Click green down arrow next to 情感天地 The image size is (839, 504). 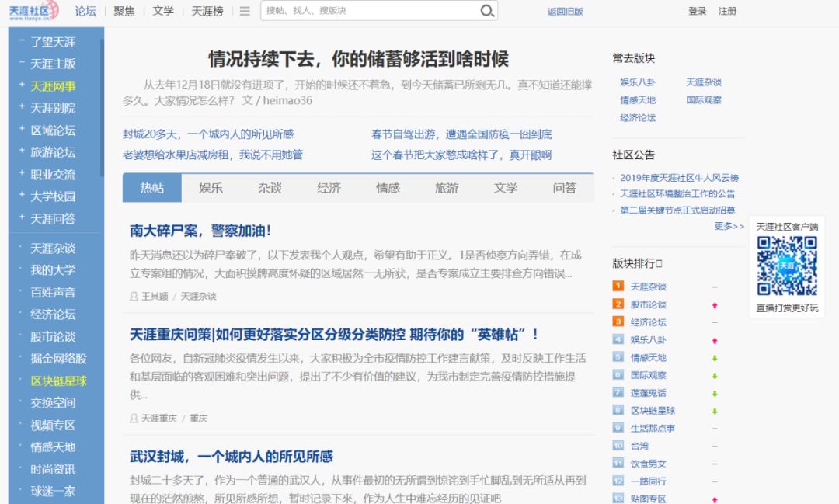(x=715, y=359)
